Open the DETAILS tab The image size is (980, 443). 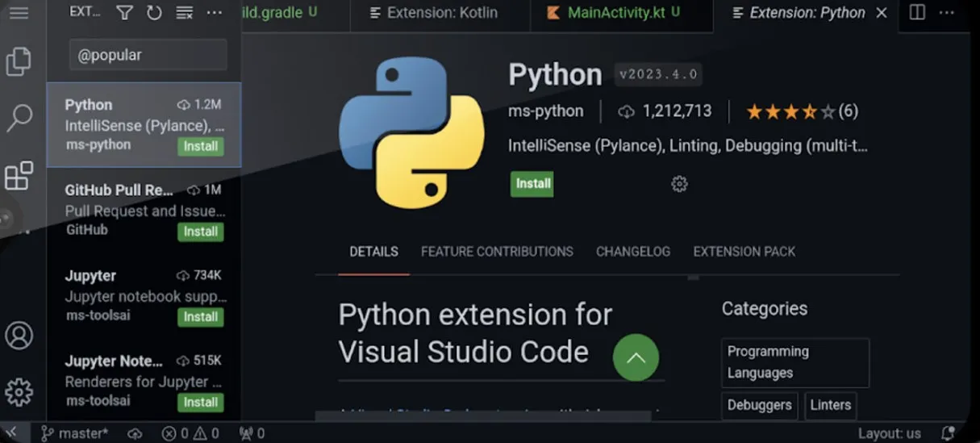point(373,252)
